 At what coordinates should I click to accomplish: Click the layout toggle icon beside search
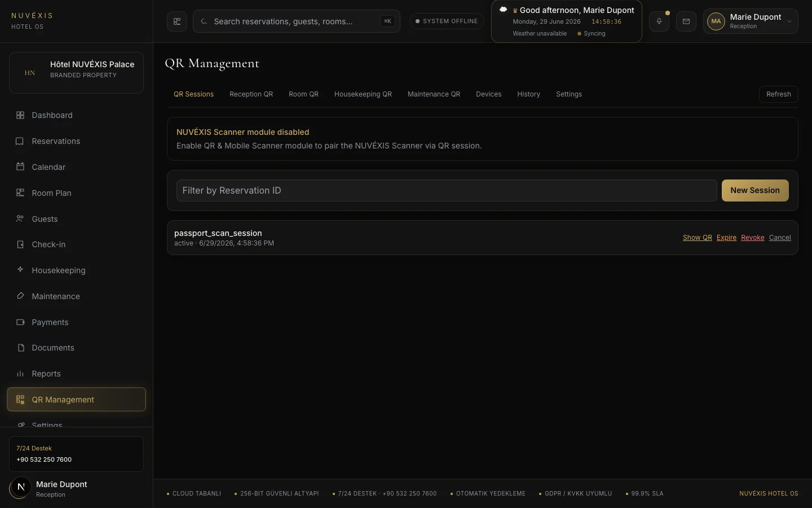point(177,21)
